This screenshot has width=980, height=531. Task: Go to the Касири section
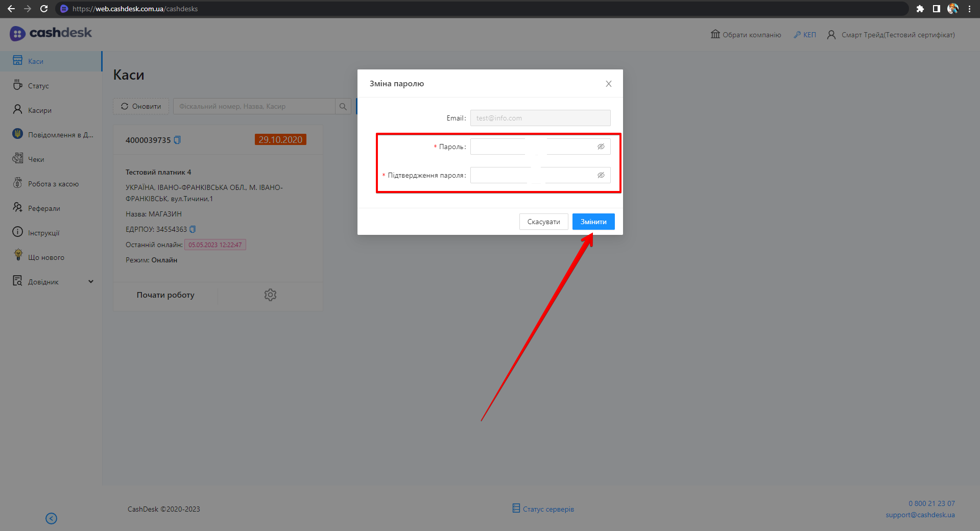(39, 110)
